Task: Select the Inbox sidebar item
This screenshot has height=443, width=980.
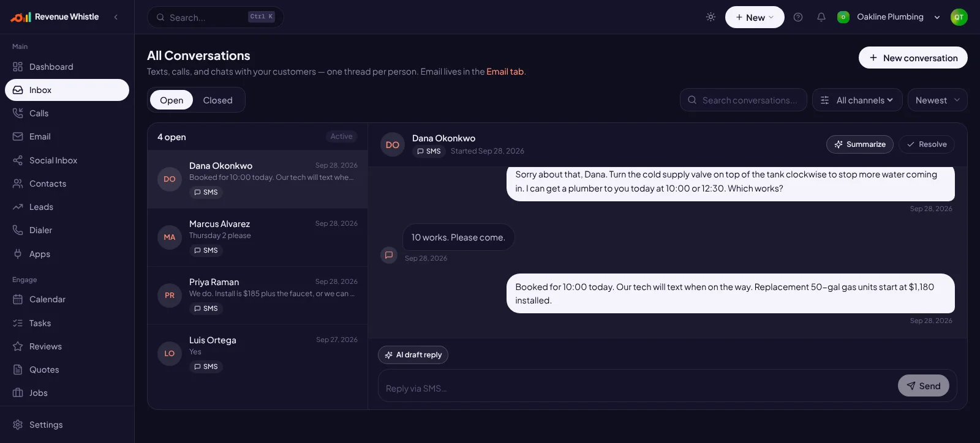Action: point(67,90)
